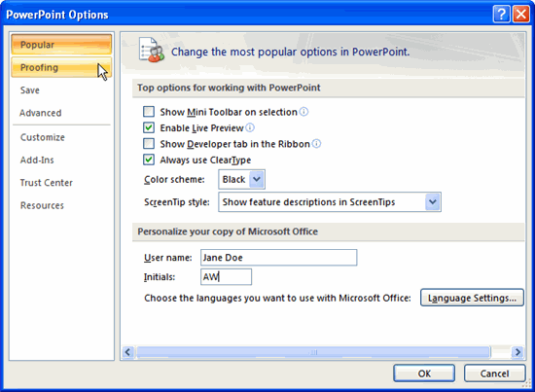The width and height of the screenshot is (535, 392).
Task: Click info icon beside Show Mini Toolbar
Action: 303,112
